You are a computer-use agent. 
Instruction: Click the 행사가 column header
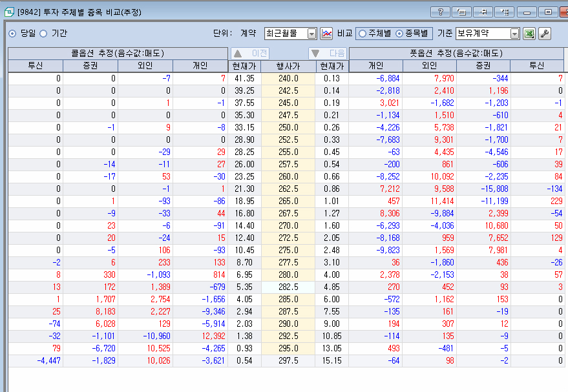pyautogui.click(x=288, y=66)
